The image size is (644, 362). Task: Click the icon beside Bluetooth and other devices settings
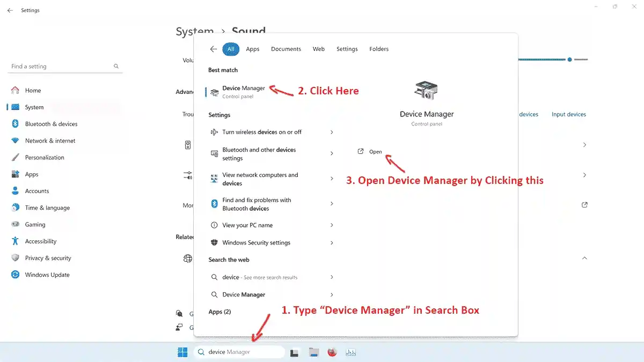(215, 154)
